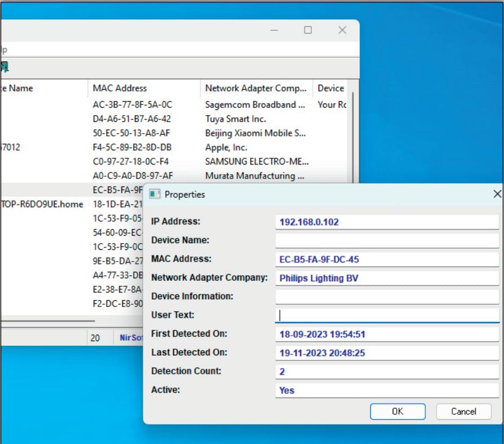The height and width of the screenshot is (444, 504).
Task: Click the Name column header in list
Action: point(44,88)
